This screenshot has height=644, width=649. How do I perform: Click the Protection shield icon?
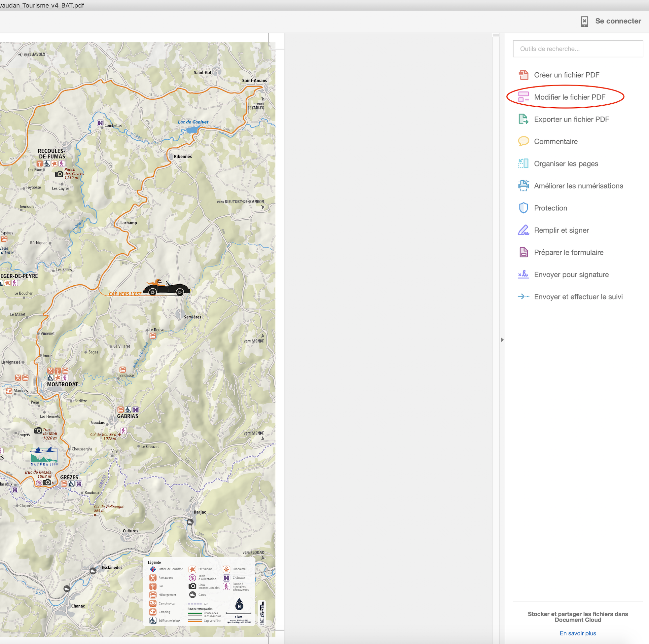coord(523,208)
